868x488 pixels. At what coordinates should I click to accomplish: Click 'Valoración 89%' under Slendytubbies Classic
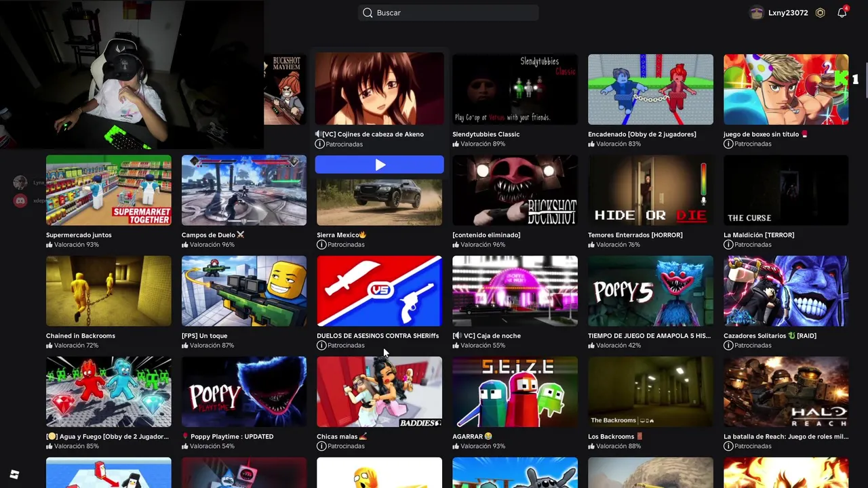click(x=483, y=144)
